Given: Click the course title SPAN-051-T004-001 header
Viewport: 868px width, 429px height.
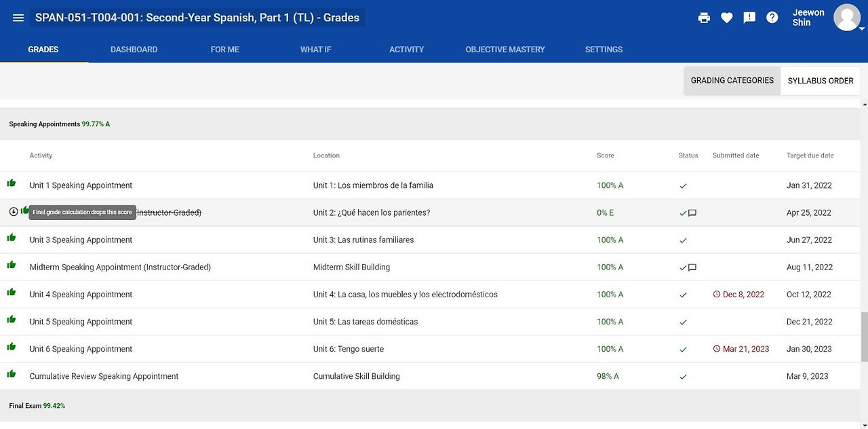Looking at the screenshot, I should [x=197, y=18].
